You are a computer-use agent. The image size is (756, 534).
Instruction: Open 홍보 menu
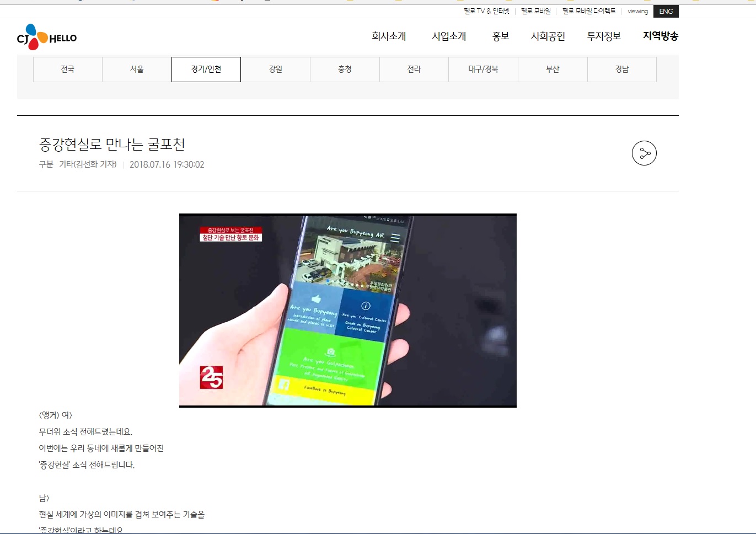[501, 36]
